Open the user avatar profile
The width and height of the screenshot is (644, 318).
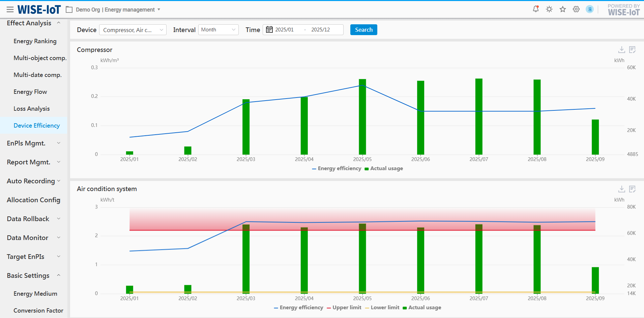[x=590, y=9]
